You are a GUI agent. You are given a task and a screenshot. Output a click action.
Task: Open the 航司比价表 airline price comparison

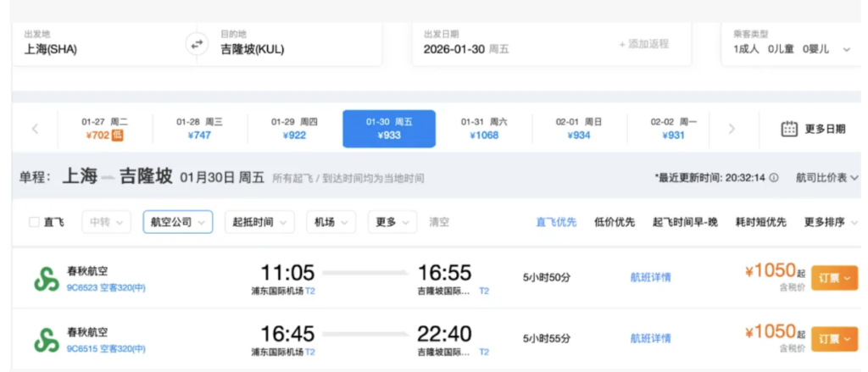(826, 178)
